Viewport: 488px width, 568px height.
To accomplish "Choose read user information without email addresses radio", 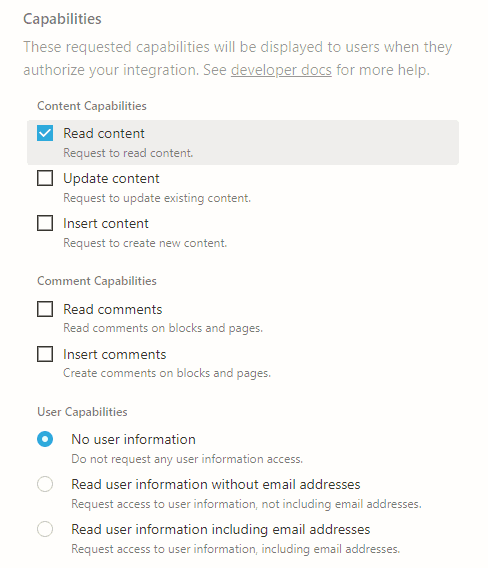I will pyautogui.click(x=45, y=484).
